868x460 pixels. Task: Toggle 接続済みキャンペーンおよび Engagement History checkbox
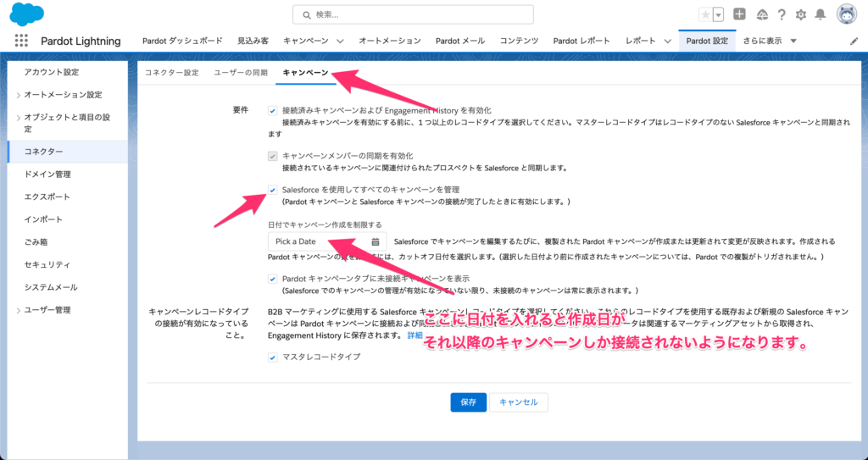(272, 111)
